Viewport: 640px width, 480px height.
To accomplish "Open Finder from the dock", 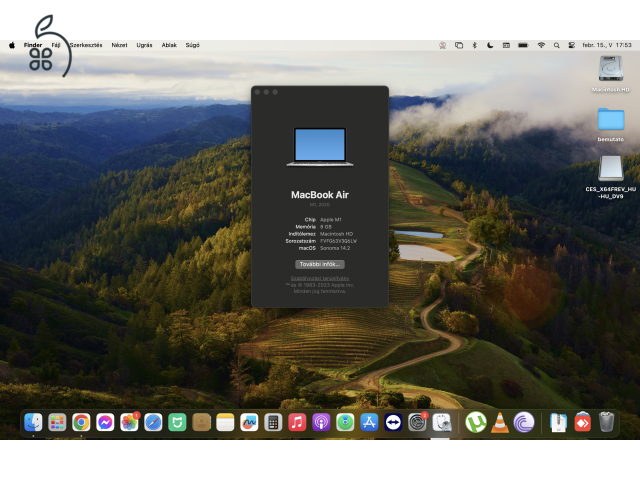I will [33, 422].
